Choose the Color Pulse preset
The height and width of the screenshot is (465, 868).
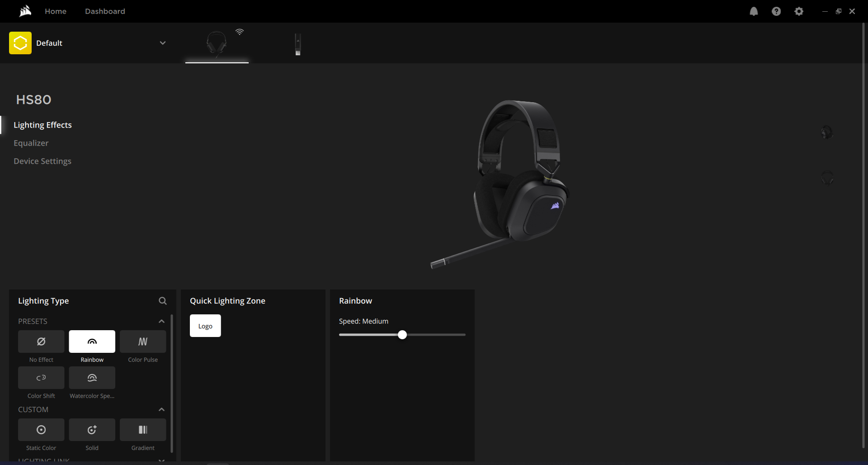pos(143,342)
